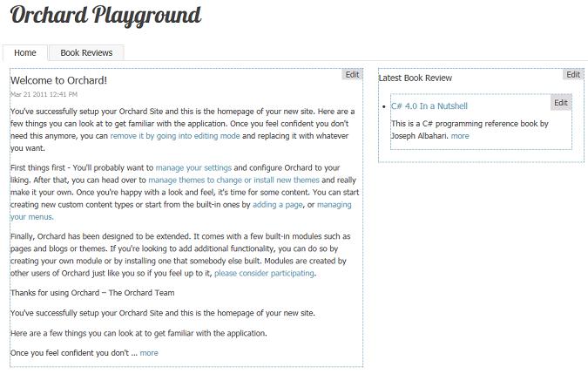Click the Welcome to Orchard! heading
The width and height of the screenshot is (588, 374).
[58, 80]
